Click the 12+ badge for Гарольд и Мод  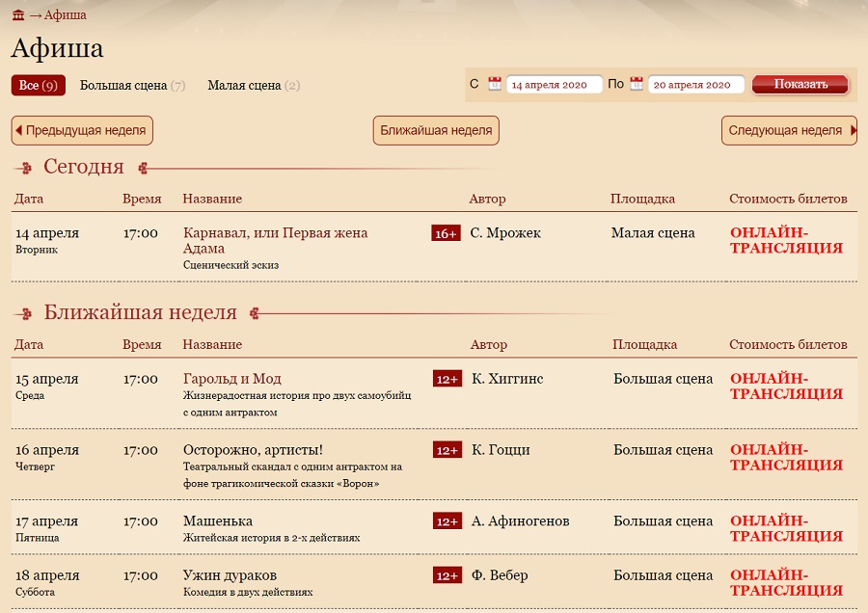coord(448,379)
